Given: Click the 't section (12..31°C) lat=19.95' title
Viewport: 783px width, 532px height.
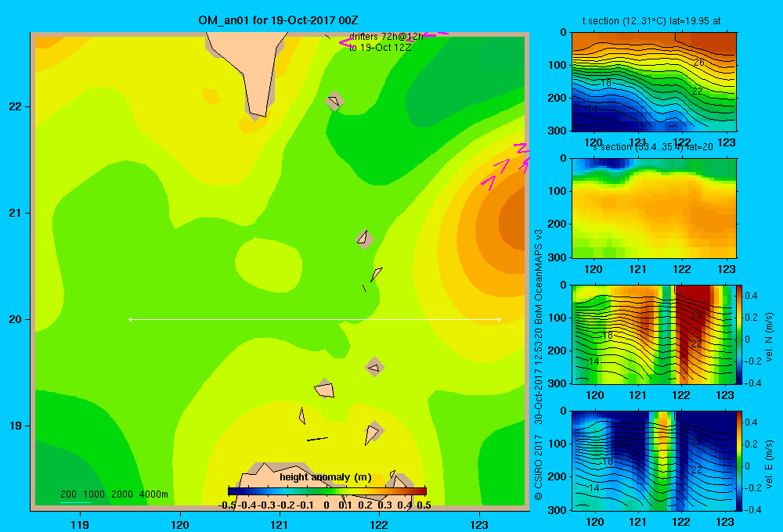Looking at the screenshot, I should tap(651, 21).
